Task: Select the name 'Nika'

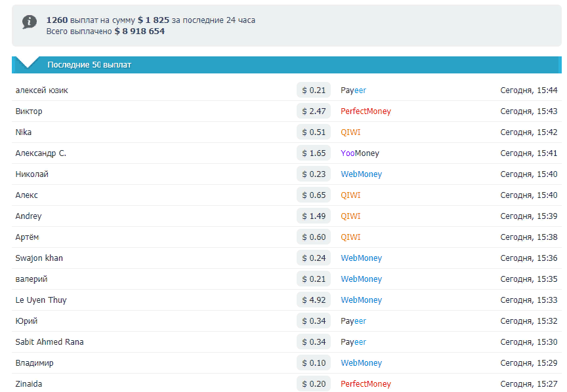Action: [x=24, y=132]
